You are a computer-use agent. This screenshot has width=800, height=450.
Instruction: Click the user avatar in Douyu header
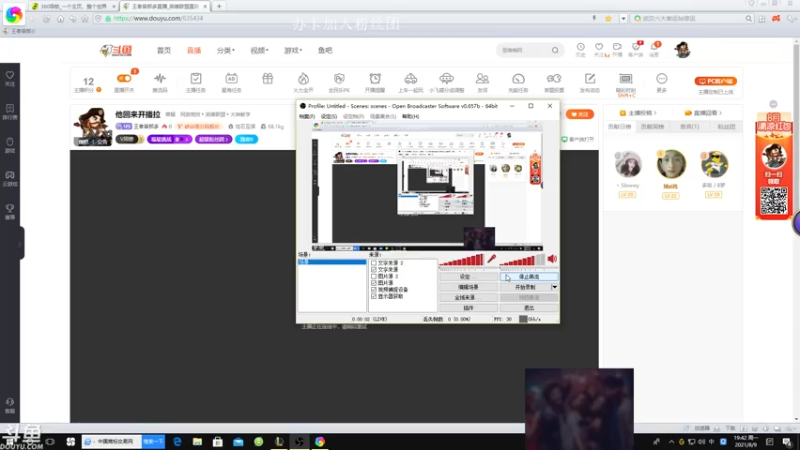pos(682,50)
